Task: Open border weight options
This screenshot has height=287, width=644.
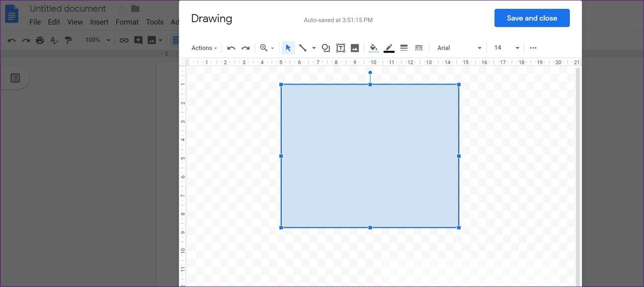Action: coord(404,48)
